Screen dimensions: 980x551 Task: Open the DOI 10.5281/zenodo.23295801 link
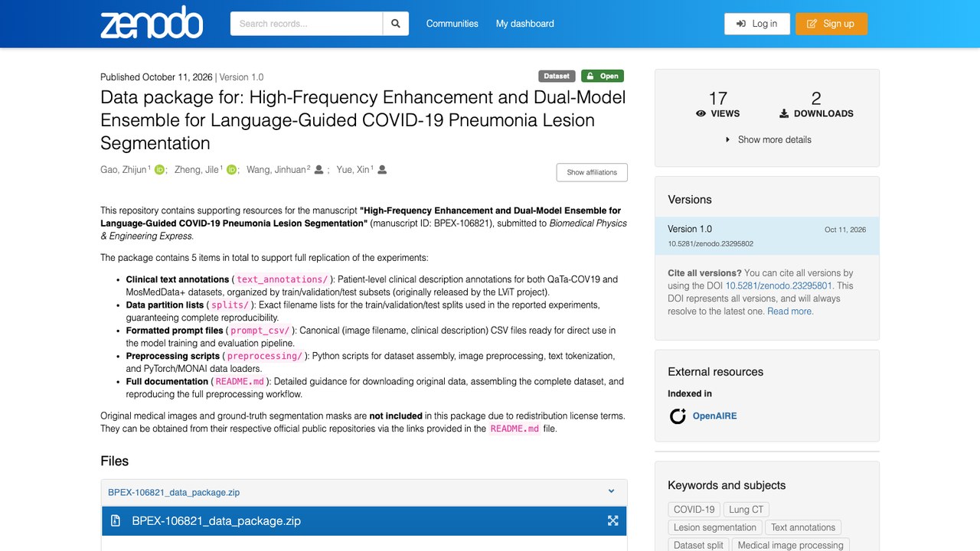coord(779,285)
